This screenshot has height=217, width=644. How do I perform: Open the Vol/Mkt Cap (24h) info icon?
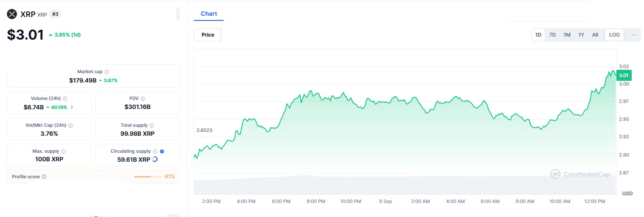point(71,126)
